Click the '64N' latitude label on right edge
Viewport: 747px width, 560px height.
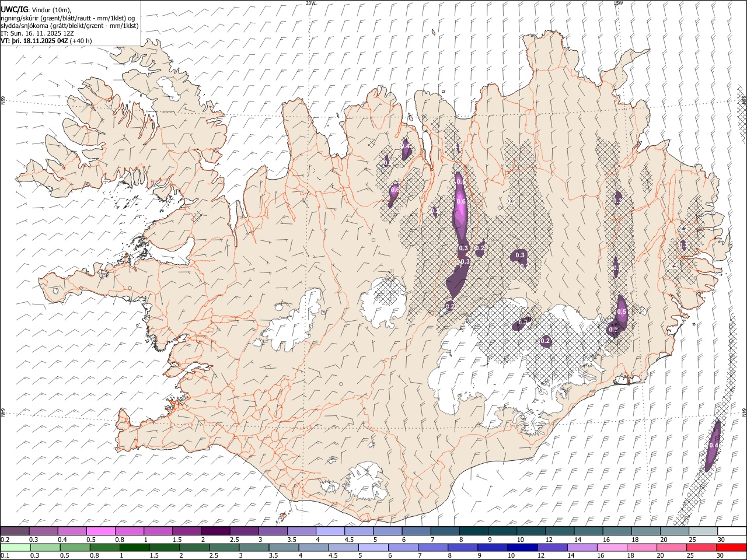pos(743,412)
